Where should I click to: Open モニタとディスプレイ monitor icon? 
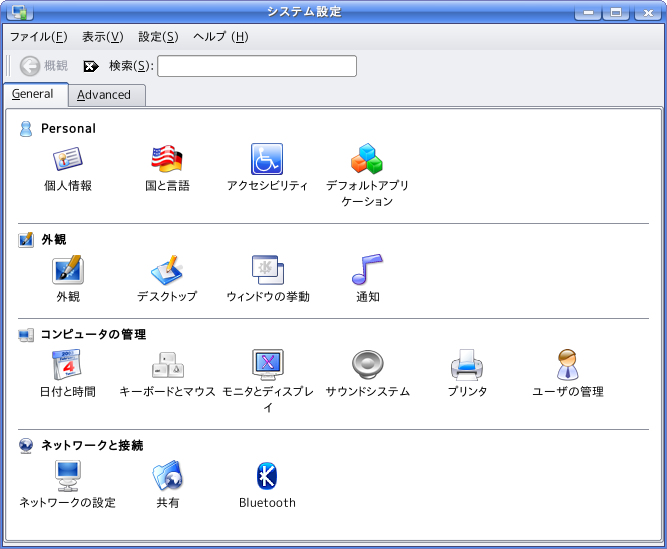(x=268, y=364)
